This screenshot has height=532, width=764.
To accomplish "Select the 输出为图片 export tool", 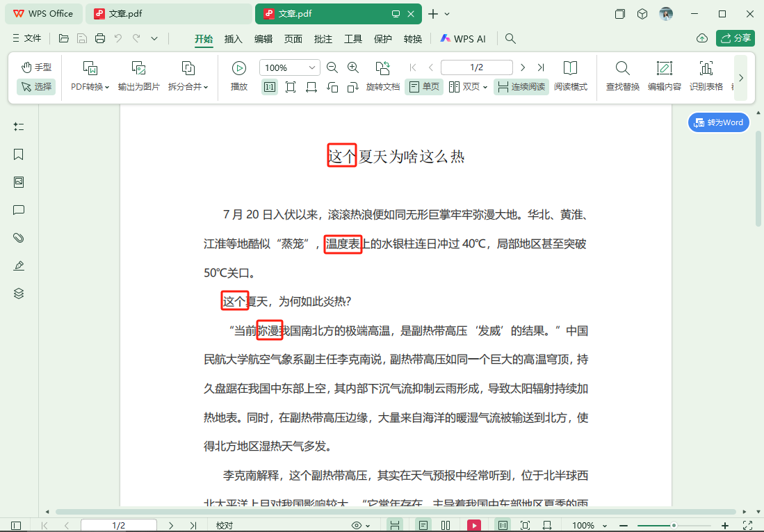I will coord(138,76).
